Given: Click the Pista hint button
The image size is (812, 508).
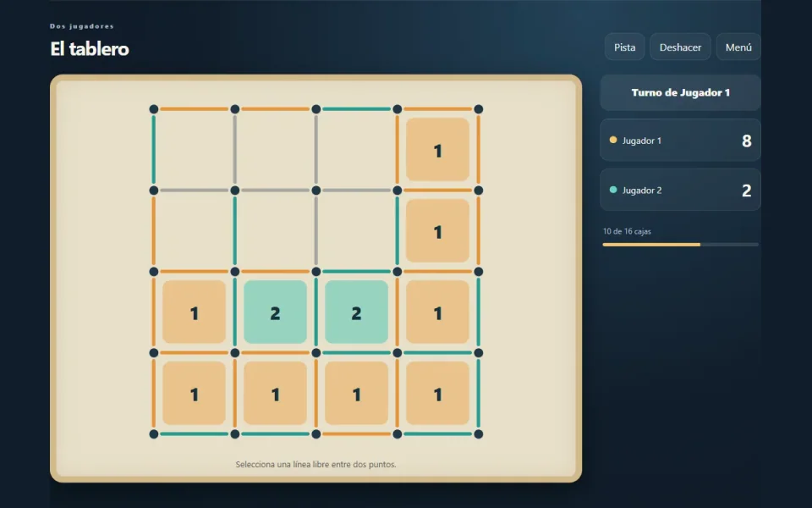Looking at the screenshot, I should point(624,47).
